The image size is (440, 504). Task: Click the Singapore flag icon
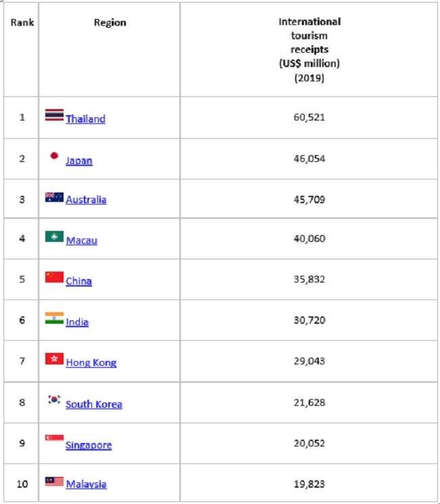coord(54,438)
